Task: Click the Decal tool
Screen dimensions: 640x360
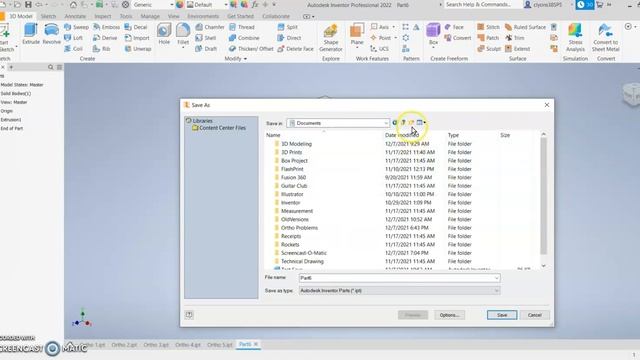Action: tap(136, 27)
